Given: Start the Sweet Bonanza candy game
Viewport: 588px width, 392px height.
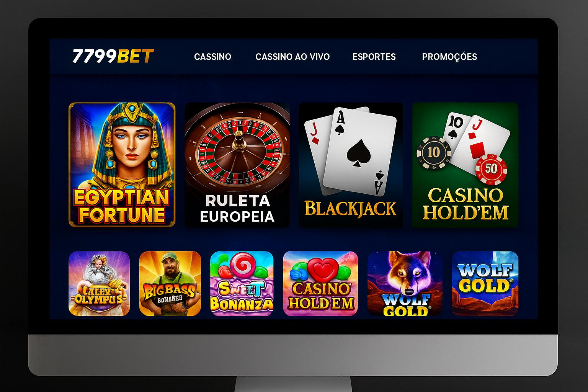Looking at the screenshot, I should pyautogui.click(x=242, y=284).
